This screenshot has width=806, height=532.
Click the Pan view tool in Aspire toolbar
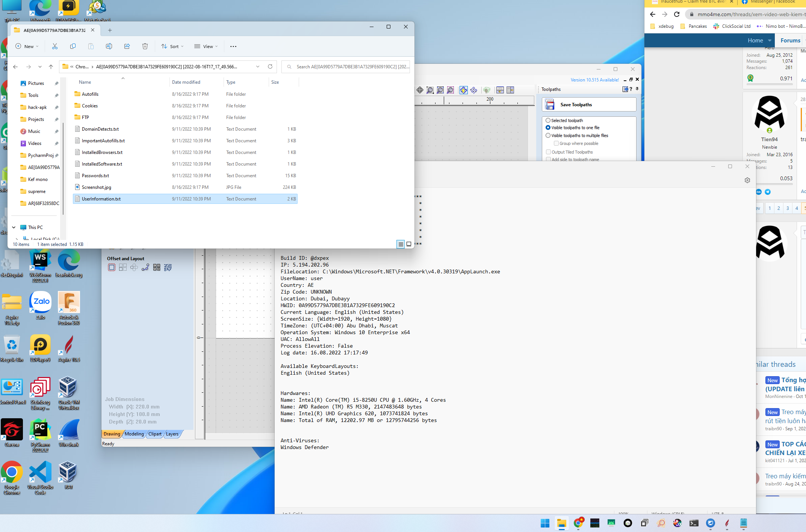click(x=420, y=90)
